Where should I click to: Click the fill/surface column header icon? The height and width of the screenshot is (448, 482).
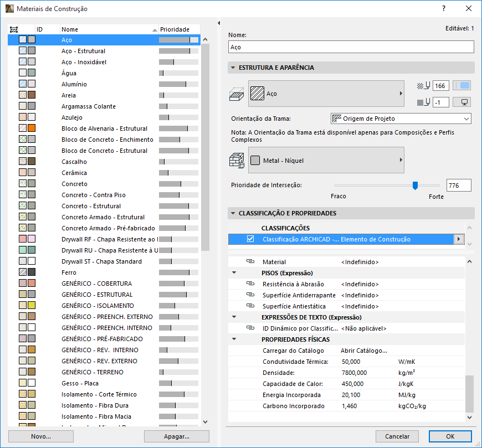click(14, 29)
